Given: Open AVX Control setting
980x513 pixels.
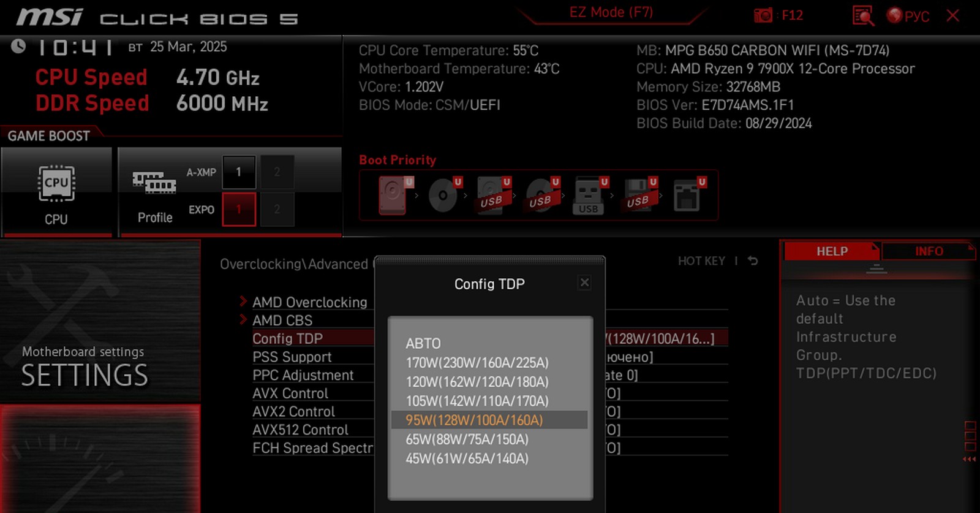Looking at the screenshot, I should point(290,393).
